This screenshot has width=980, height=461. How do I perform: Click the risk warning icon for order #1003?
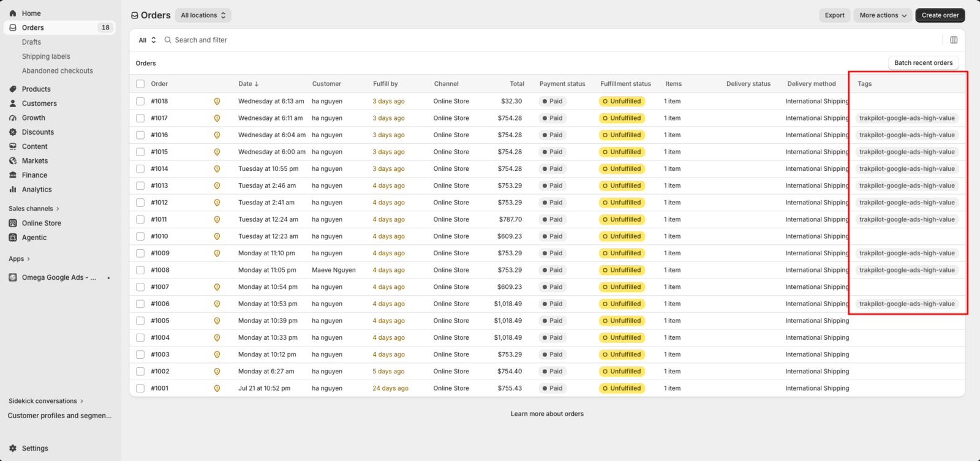pos(217,354)
